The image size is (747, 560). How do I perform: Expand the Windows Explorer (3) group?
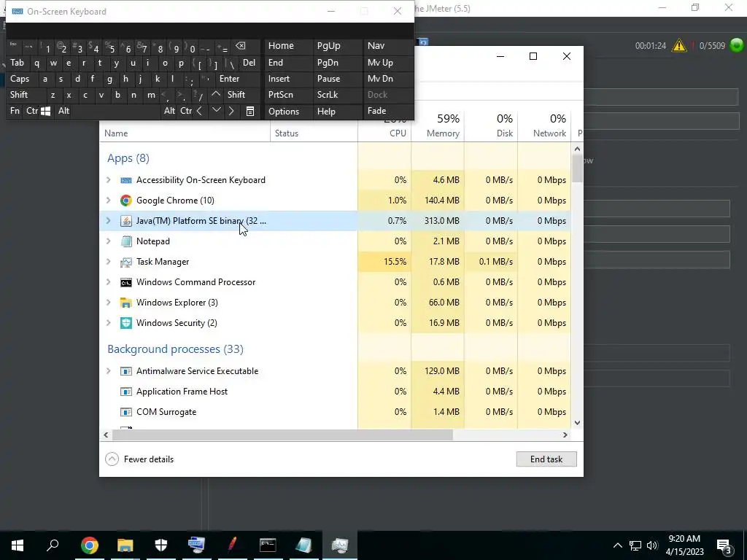108,303
